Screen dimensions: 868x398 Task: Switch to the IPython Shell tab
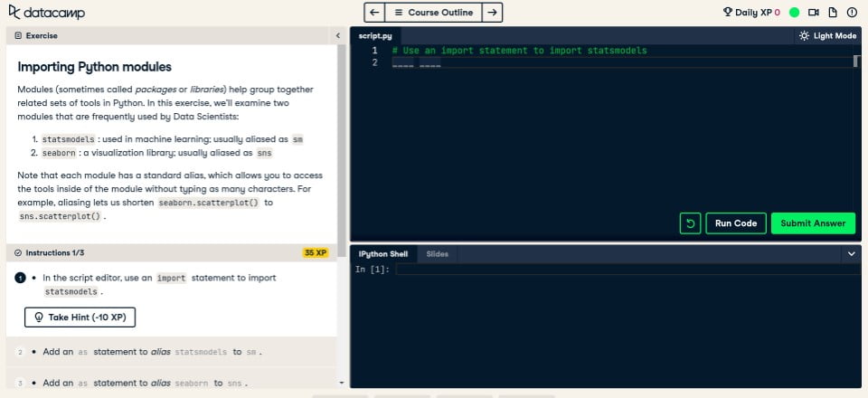[383, 254]
